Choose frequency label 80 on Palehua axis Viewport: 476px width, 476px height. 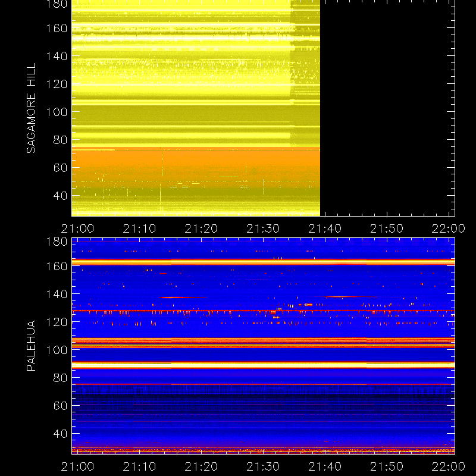coord(60,378)
